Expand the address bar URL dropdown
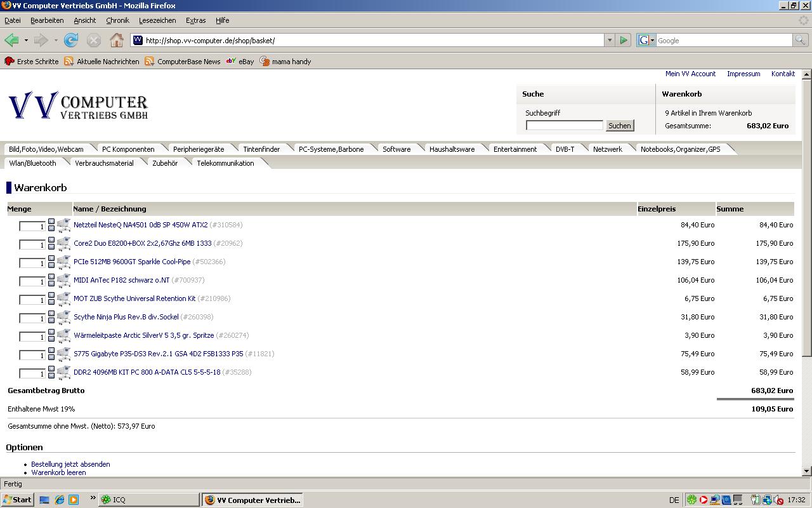This screenshot has width=812, height=508. 610,41
